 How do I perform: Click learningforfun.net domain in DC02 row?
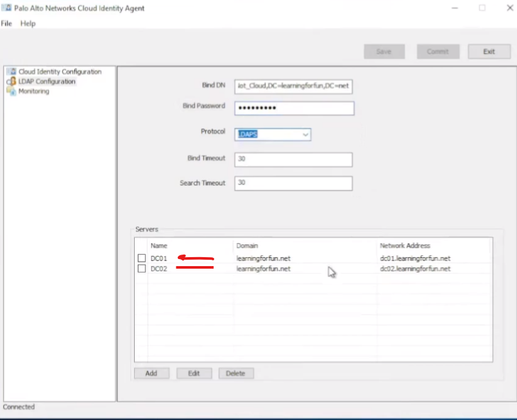click(x=264, y=269)
